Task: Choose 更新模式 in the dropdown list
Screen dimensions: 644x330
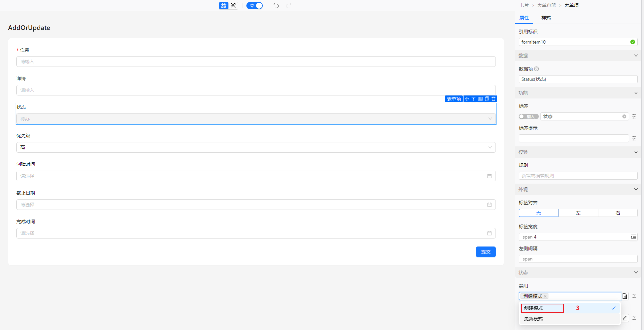Action: point(533,319)
